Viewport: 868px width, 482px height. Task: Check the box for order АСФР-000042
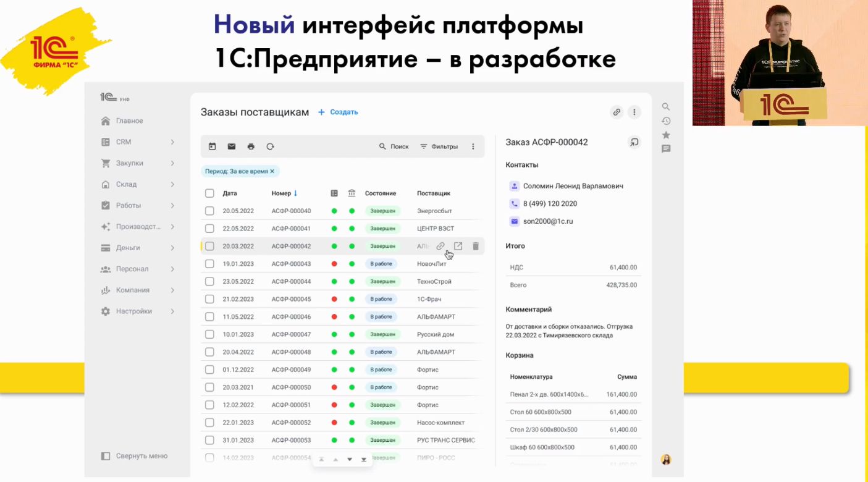coord(209,246)
